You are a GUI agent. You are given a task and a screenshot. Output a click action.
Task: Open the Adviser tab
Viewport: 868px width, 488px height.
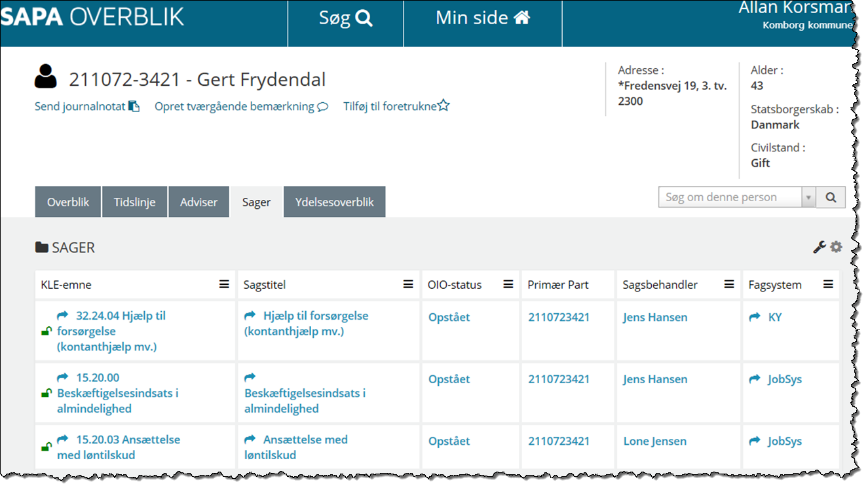pyautogui.click(x=198, y=202)
